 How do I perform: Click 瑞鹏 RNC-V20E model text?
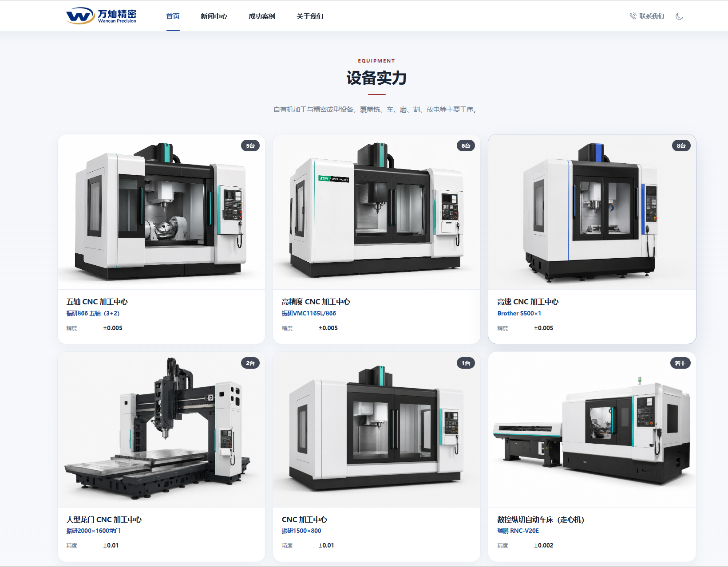coord(518,531)
